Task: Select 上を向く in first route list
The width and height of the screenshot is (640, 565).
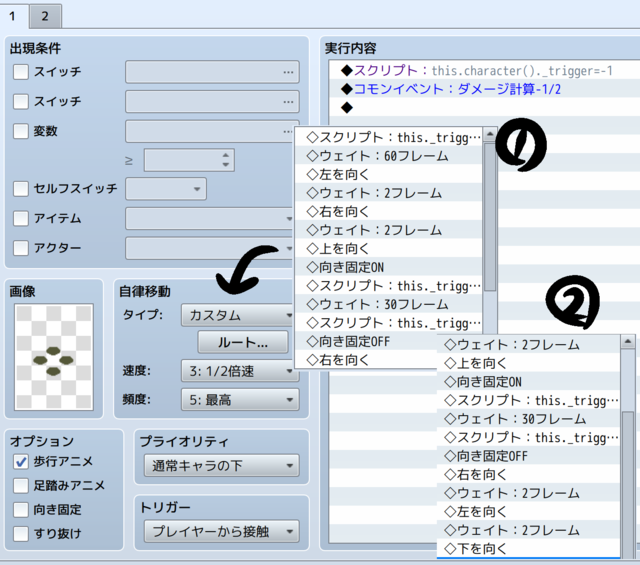Action: click(x=389, y=248)
